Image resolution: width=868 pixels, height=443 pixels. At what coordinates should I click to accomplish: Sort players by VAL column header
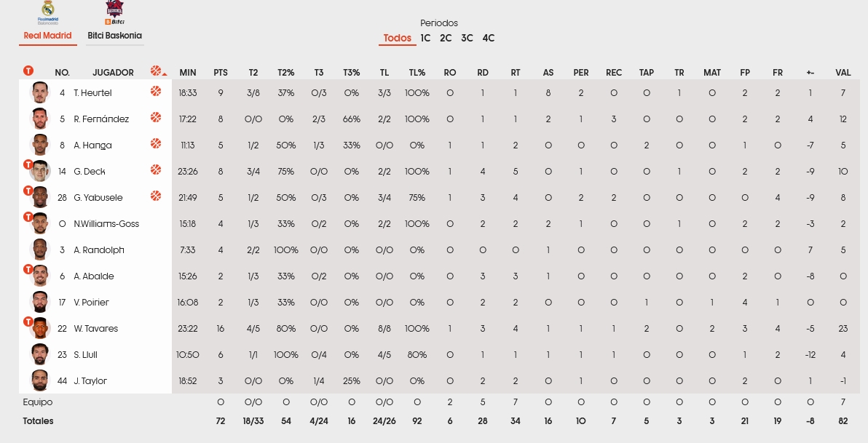(843, 73)
